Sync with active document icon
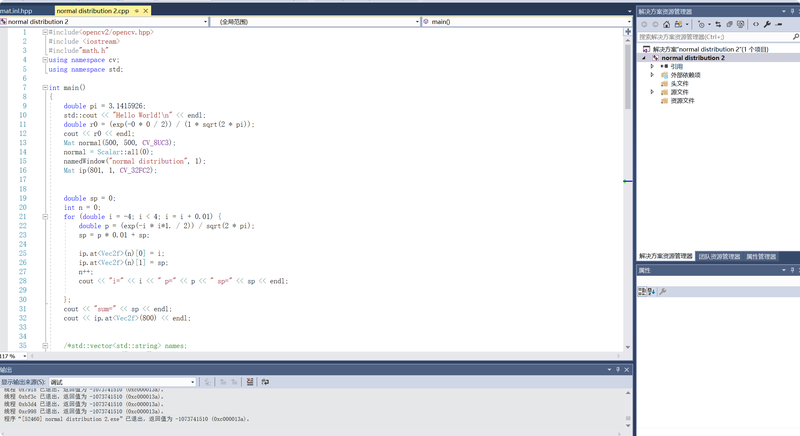Image resolution: width=800 pixels, height=436 pixels. click(718, 24)
